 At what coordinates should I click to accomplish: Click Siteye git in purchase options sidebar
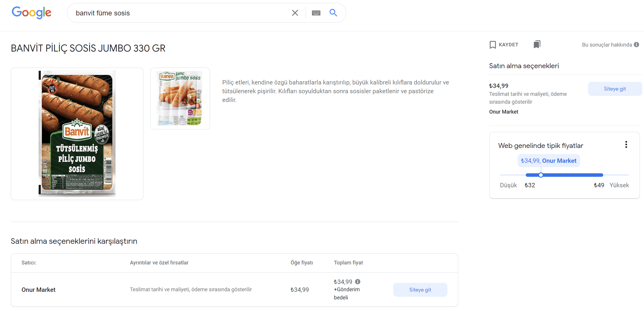coord(615,89)
